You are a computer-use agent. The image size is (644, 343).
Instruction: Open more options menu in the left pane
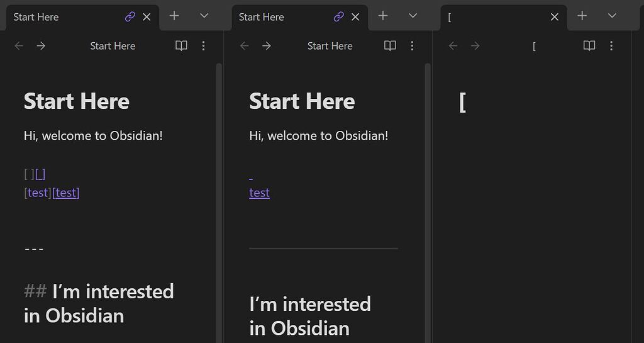(x=203, y=46)
